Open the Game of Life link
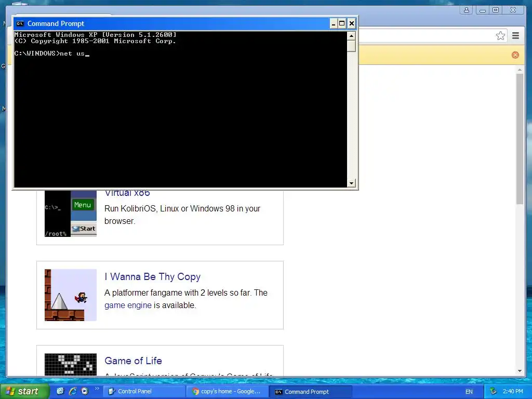Screen dimensions: 532x399 coord(133,361)
